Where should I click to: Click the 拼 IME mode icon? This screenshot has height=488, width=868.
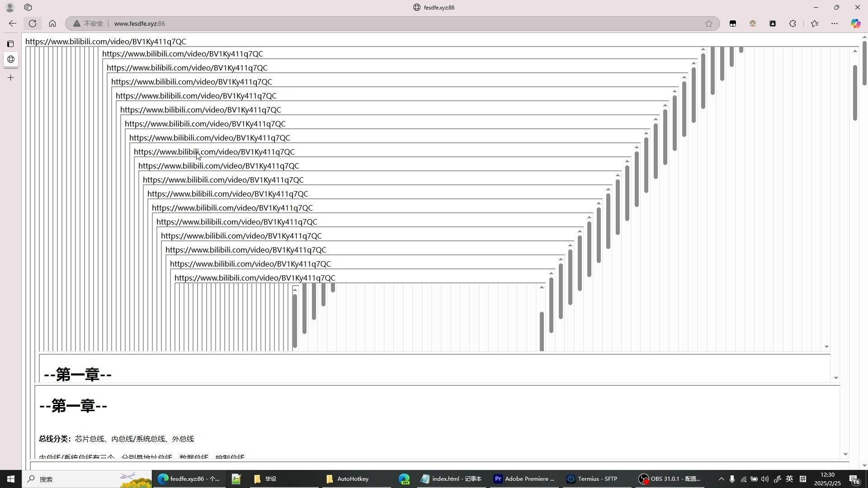click(803, 479)
